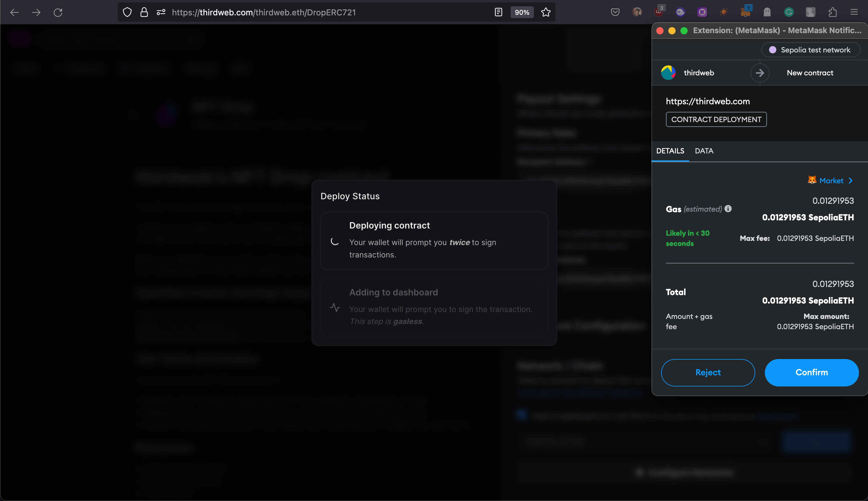Save page with the Pocket icon
Screen dimensions: 868x501
[x=615, y=12]
